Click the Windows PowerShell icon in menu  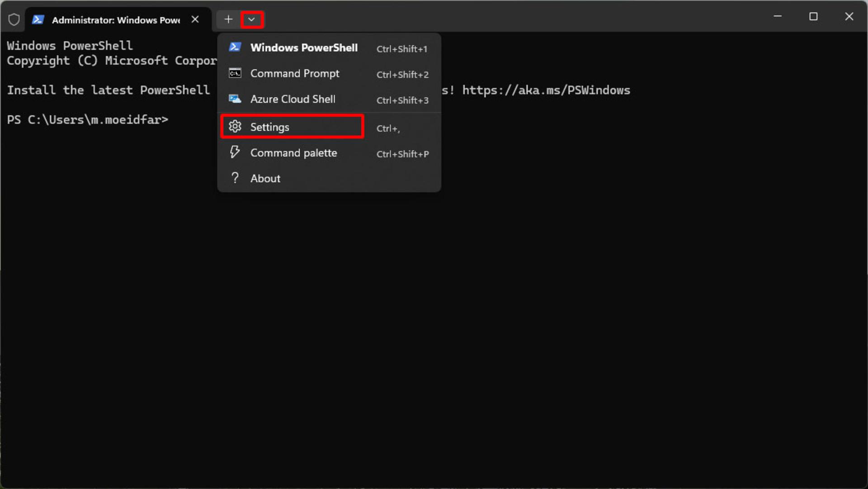pos(235,47)
